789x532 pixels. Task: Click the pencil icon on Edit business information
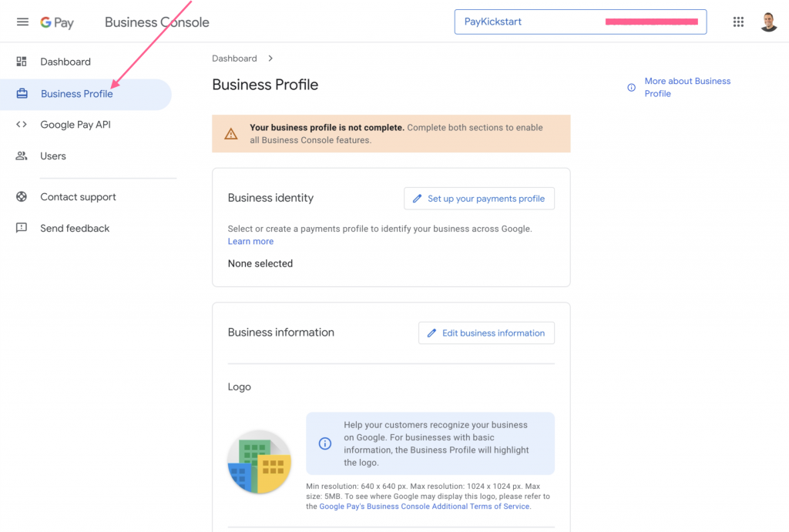pyautogui.click(x=431, y=333)
